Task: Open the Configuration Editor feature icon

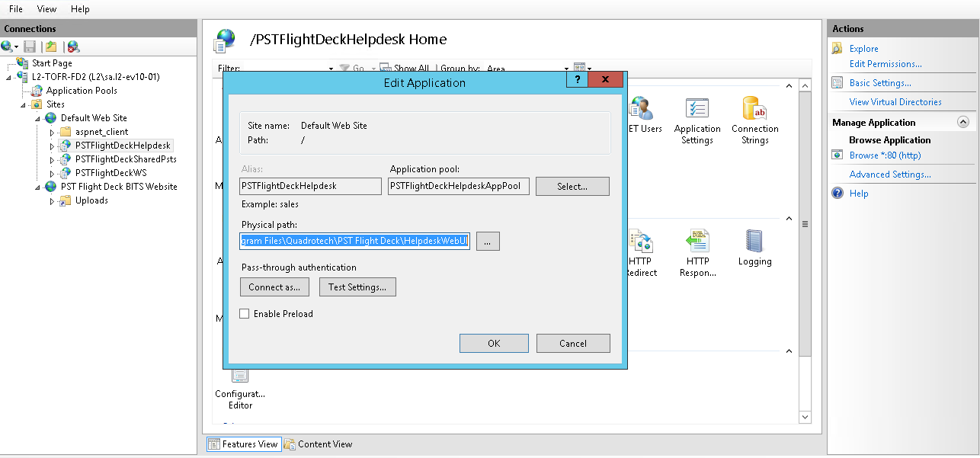Action: [x=240, y=375]
